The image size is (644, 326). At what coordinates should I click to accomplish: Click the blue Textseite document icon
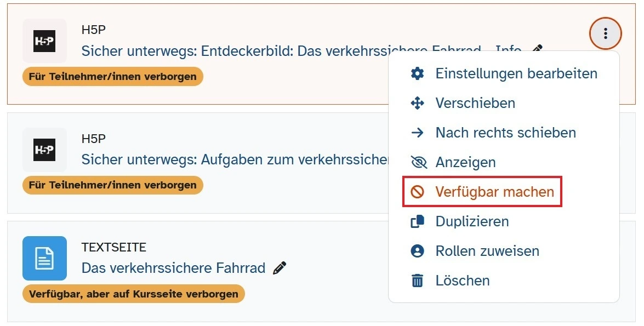pos(44,258)
